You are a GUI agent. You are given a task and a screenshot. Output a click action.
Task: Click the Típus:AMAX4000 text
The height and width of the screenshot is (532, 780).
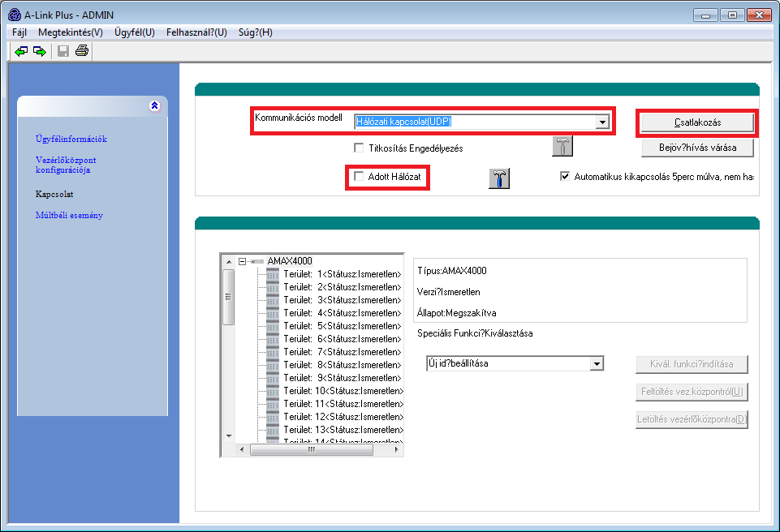pyautogui.click(x=451, y=271)
